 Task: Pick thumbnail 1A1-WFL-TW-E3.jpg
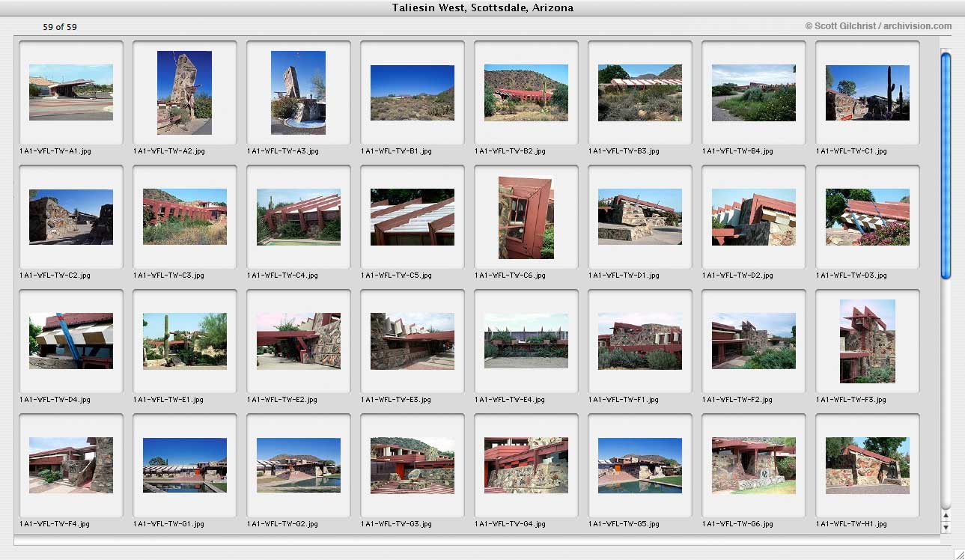tap(413, 341)
